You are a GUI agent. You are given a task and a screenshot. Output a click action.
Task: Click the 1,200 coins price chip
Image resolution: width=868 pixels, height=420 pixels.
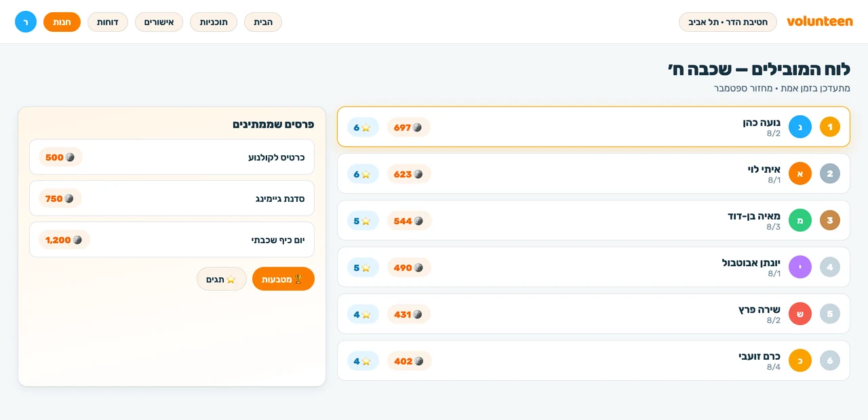coord(64,240)
